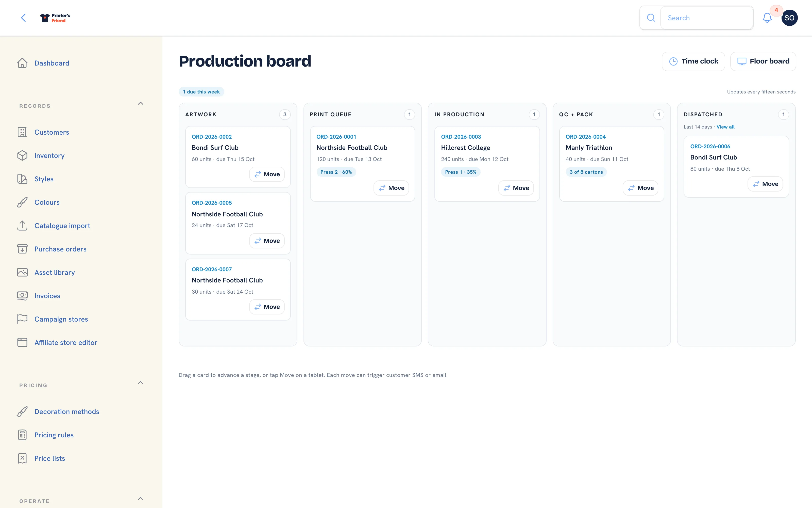Click the Printer's Friend logo
The width and height of the screenshot is (812, 508).
pos(55,18)
